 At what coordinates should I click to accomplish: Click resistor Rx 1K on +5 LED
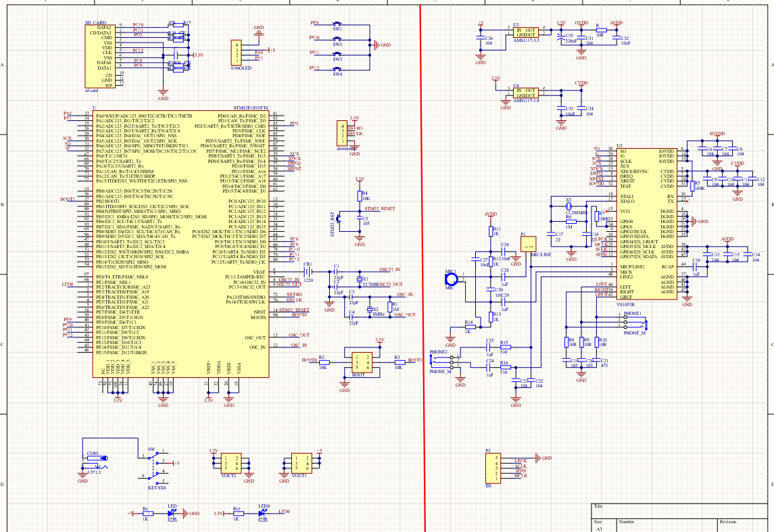147,513
